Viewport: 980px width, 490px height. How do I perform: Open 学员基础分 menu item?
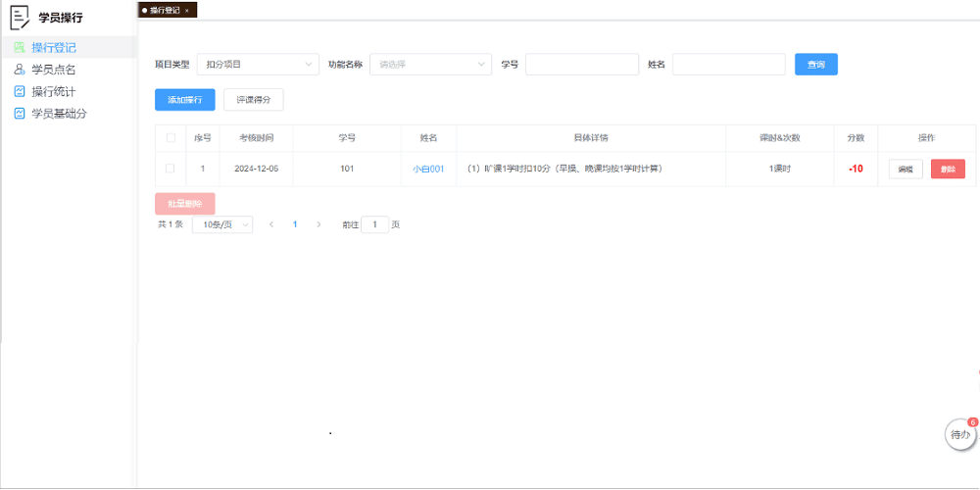[x=69, y=114]
